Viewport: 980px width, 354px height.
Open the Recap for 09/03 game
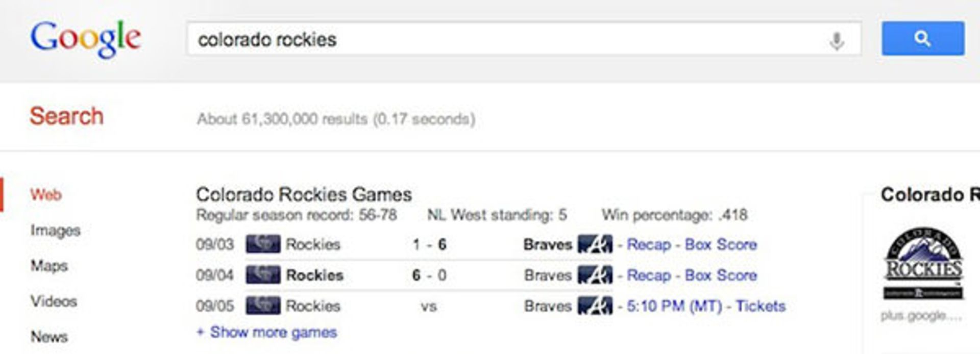point(648,245)
